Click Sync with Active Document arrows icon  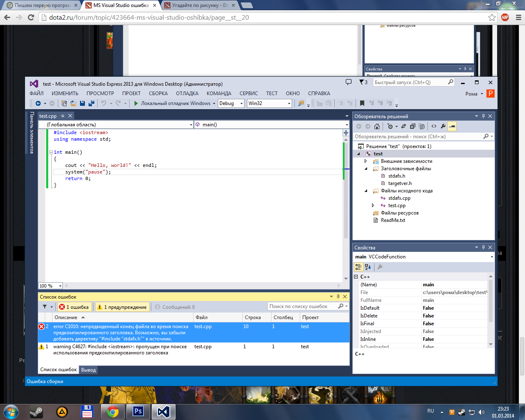(x=404, y=126)
